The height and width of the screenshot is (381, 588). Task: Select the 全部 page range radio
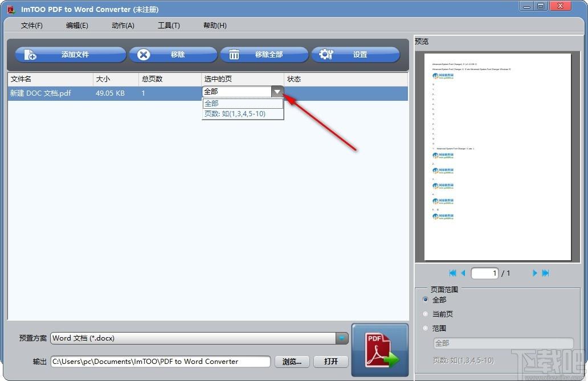tap(425, 300)
